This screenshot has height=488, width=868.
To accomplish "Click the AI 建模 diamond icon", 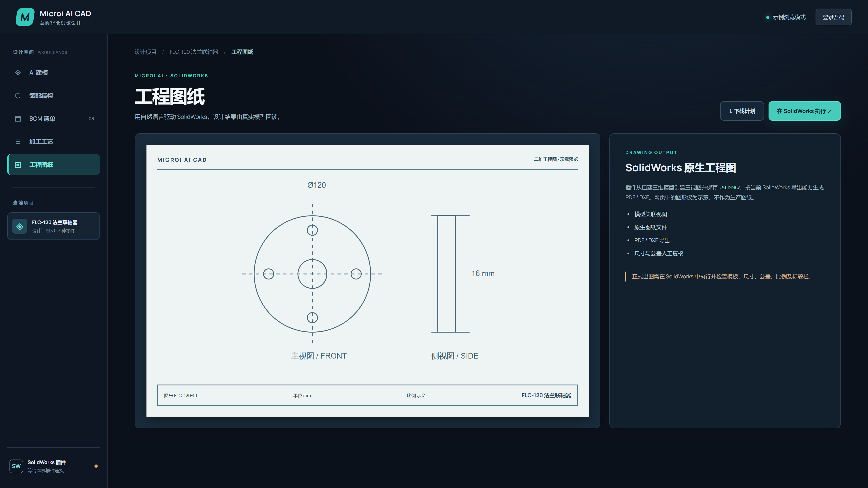I will 18,72.
